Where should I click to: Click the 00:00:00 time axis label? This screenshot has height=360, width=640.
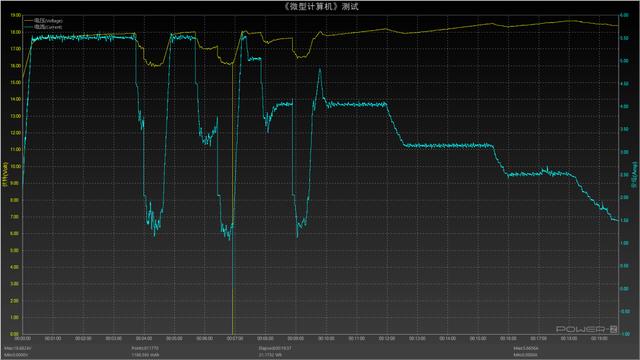[x=23, y=338]
